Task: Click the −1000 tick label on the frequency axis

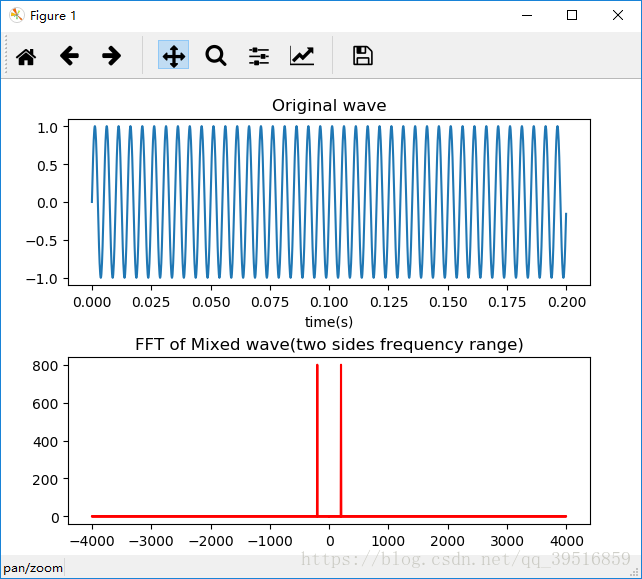Action: pos(270,541)
